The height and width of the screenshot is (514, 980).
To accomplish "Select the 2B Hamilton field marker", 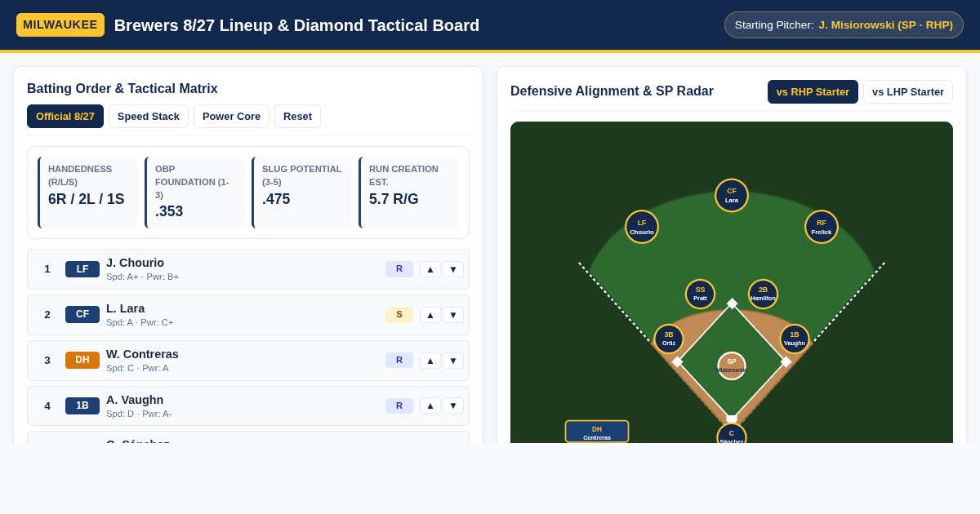I will pyautogui.click(x=763, y=294).
